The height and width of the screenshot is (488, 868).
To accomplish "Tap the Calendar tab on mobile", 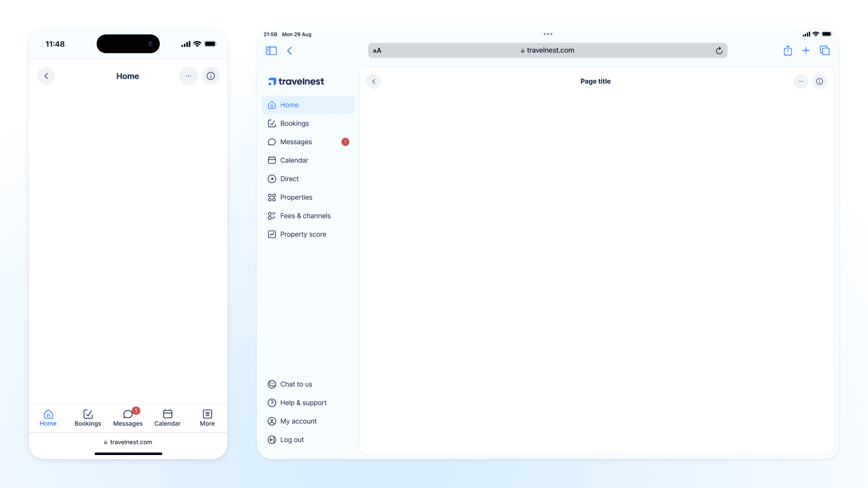I will [167, 418].
